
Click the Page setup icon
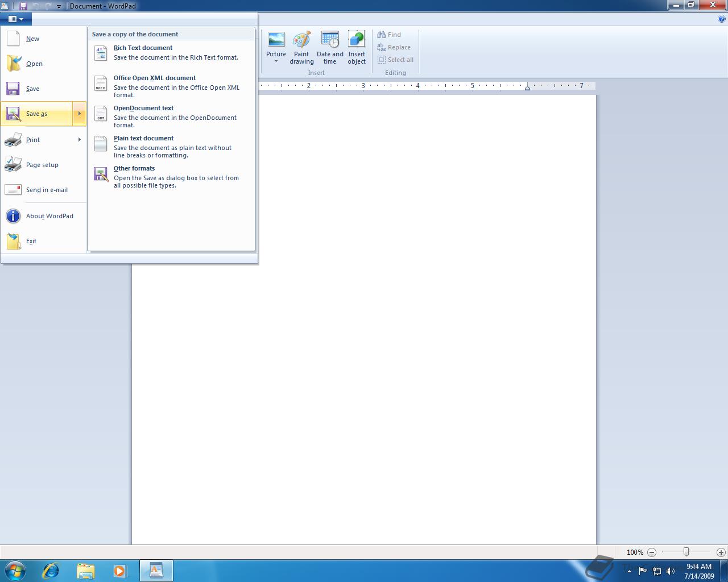point(13,164)
